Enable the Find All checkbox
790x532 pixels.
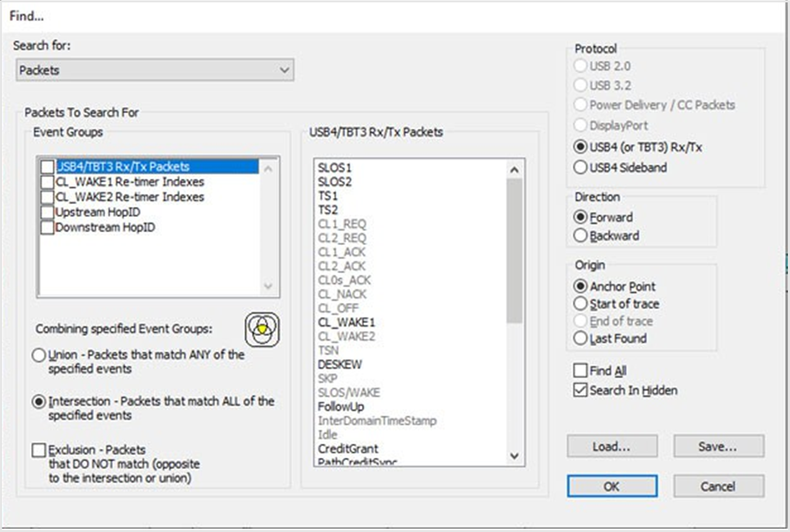[x=580, y=370]
